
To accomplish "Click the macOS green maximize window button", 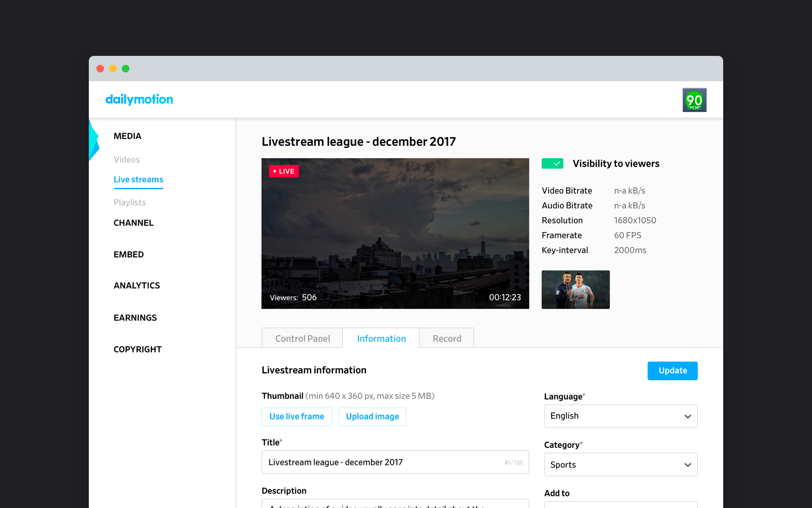I will 126,69.
